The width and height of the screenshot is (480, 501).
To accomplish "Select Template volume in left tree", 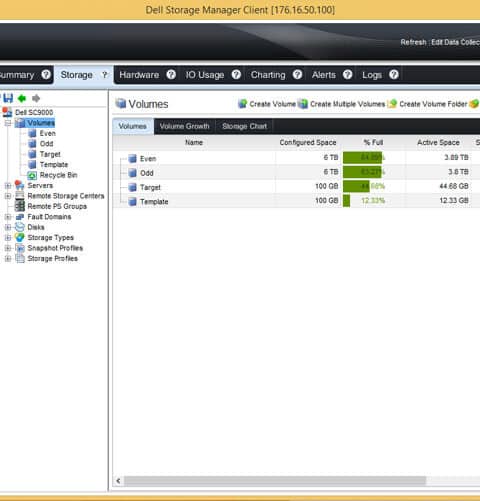I will (54, 165).
